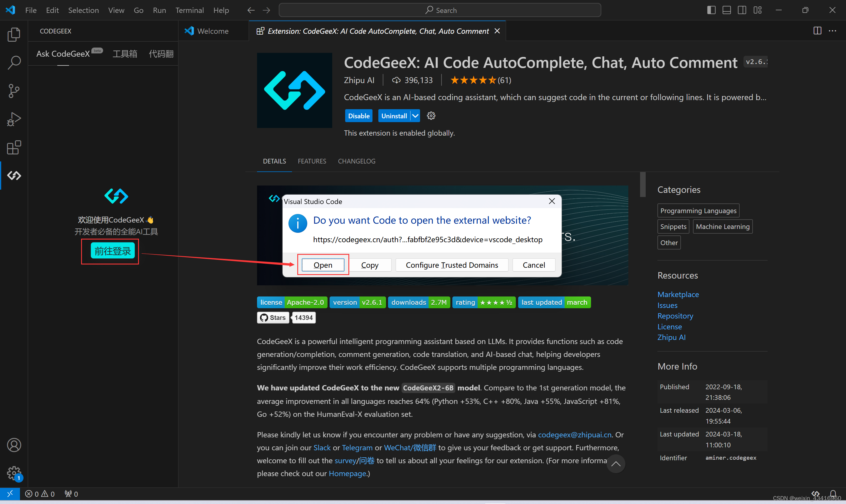Open the Manage gear in activity bar
The height and width of the screenshot is (504, 846).
(14, 473)
